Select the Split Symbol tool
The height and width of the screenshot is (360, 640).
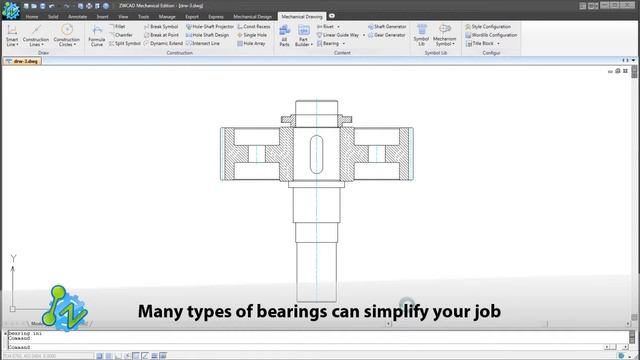point(124,43)
